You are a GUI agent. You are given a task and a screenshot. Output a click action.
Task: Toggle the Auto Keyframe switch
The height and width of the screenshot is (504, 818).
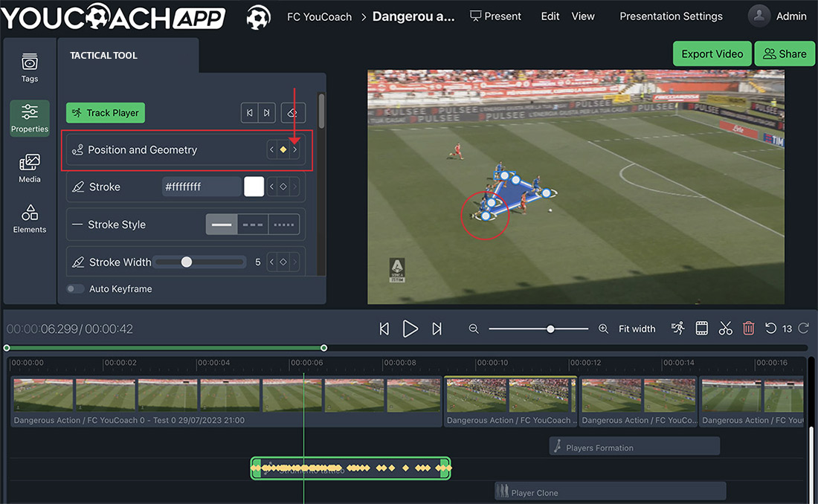(75, 289)
